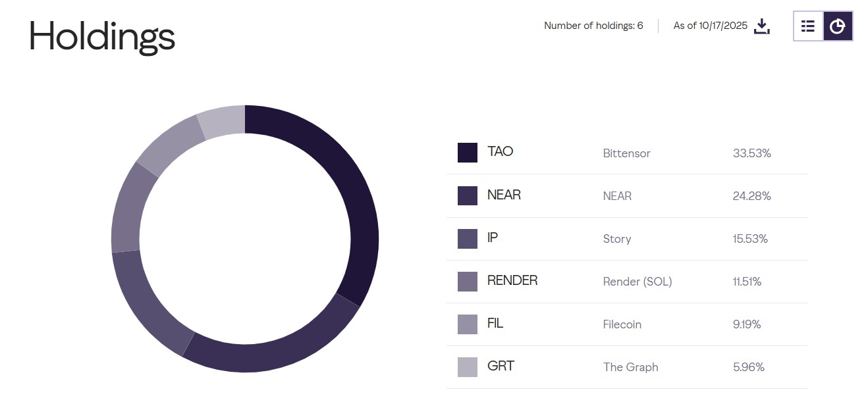Click the Filecoin holding name
Viewport: 868px width, 406px height.
[x=622, y=324]
